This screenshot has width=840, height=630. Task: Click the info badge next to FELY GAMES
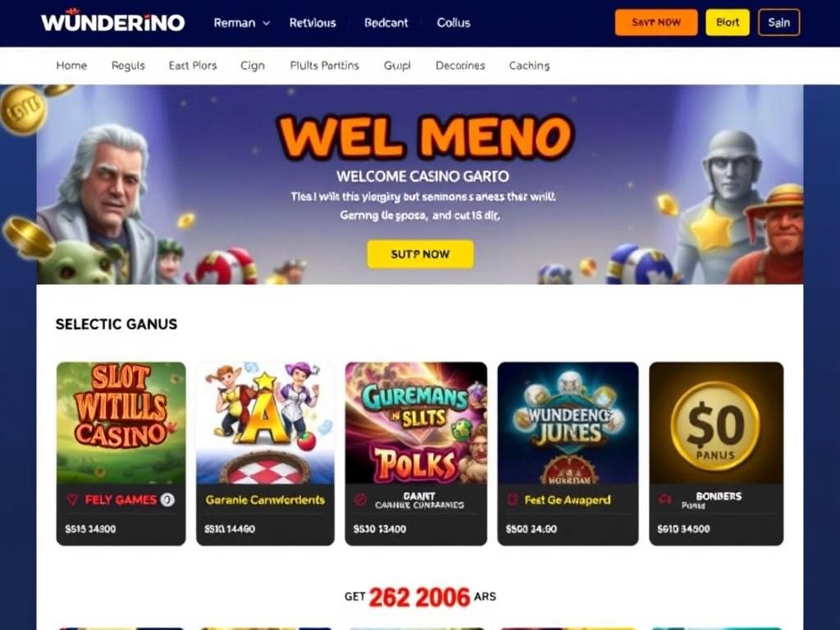167,500
